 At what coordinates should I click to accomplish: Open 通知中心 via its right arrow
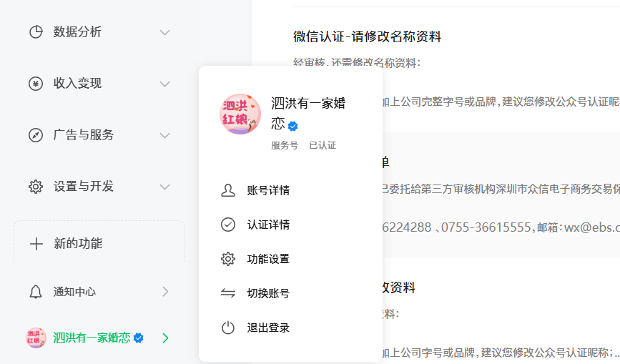coord(165,292)
